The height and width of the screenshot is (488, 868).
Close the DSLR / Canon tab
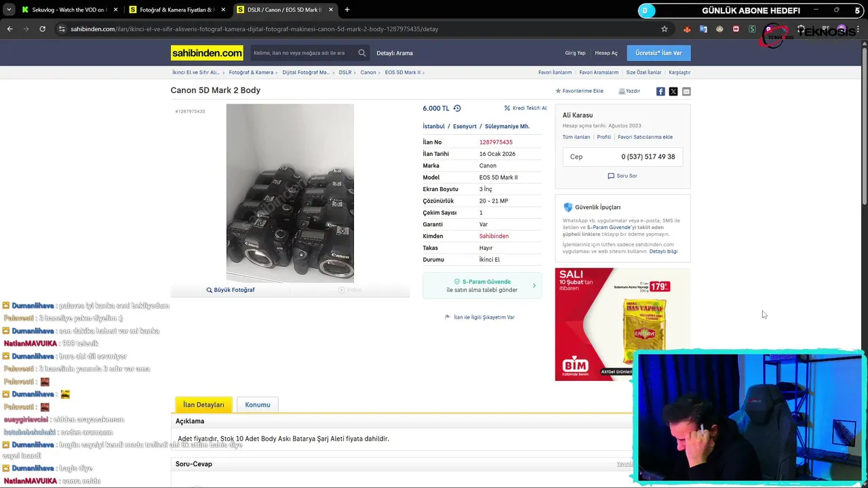click(331, 9)
